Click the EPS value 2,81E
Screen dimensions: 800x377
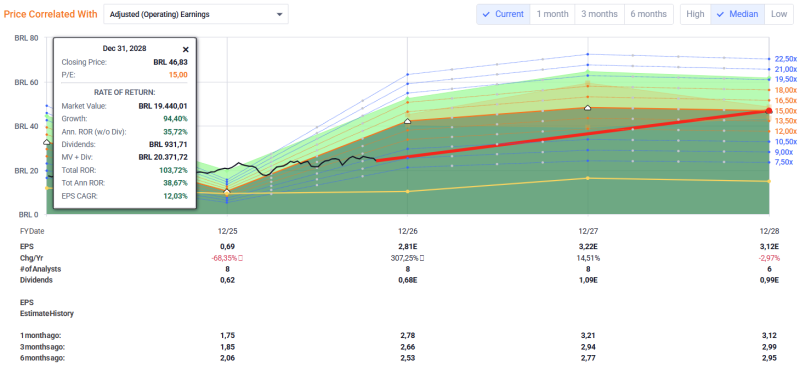[x=407, y=247]
